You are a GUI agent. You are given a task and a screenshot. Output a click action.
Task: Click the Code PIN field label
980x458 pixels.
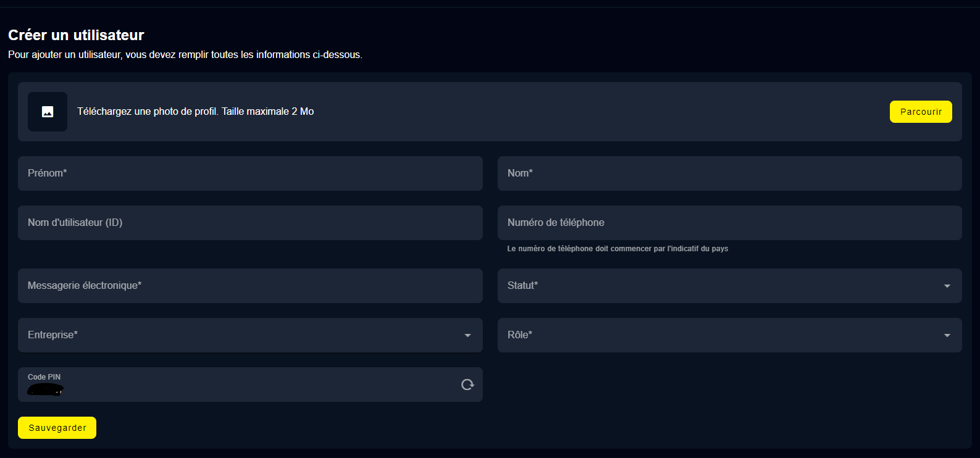[x=44, y=377]
